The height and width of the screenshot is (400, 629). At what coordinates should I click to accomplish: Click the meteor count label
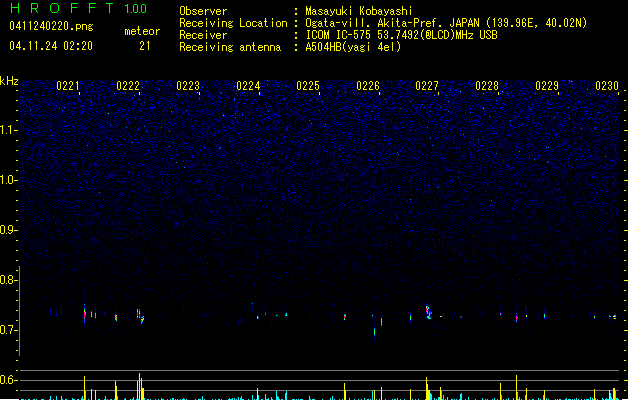click(x=142, y=31)
